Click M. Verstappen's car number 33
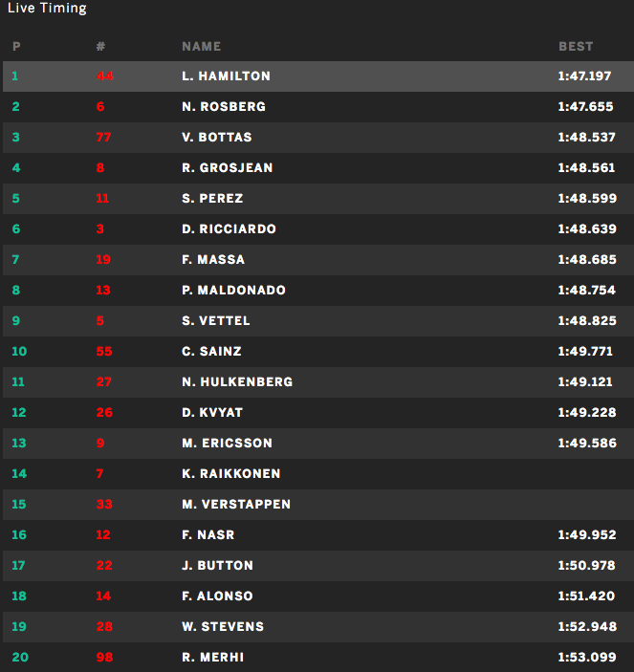 [103, 505]
